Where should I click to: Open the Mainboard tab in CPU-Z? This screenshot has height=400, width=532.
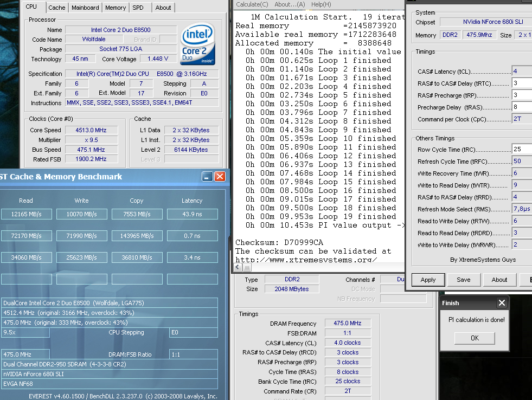pos(85,8)
